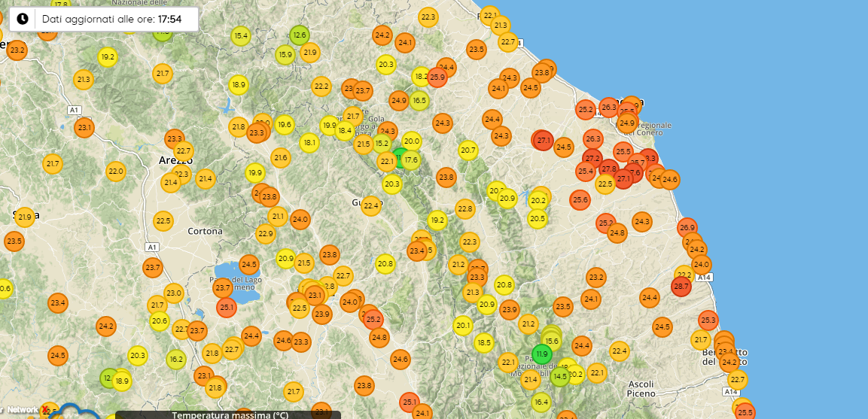Screen dimensions: 868x419
Task: Click the orange 25.9 station marker
Action: click(437, 77)
